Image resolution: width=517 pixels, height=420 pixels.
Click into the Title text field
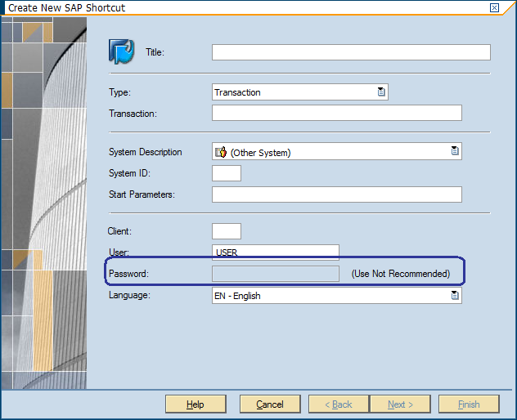[x=351, y=52]
